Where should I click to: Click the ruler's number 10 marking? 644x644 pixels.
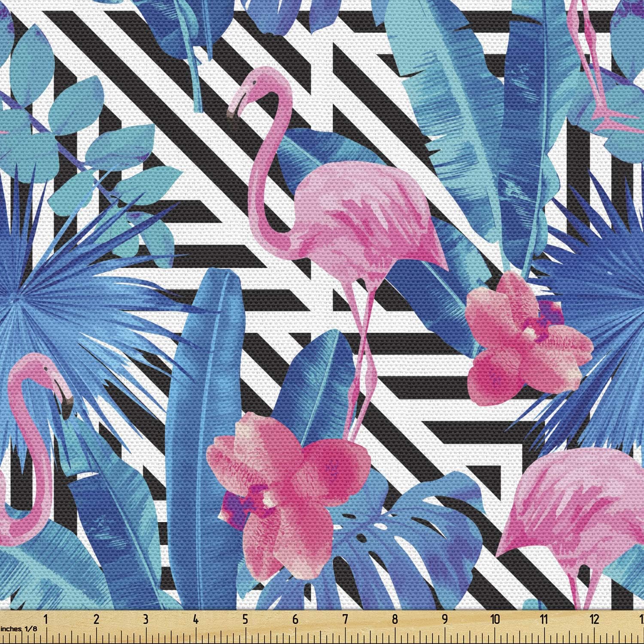tap(495, 619)
